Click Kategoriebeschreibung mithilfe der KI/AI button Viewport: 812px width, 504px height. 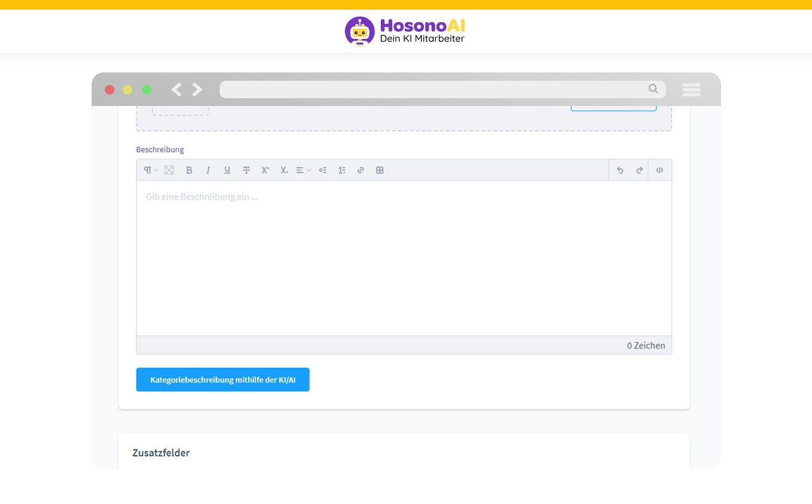click(223, 379)
